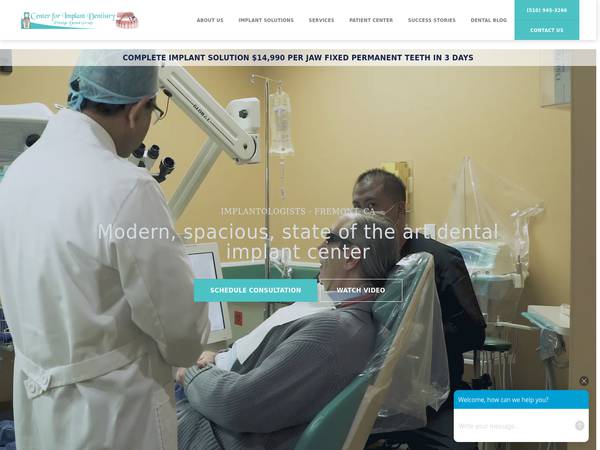600x450 pixels.
Task: Open the Dental Blog link
Action: (x=489, y=20)
